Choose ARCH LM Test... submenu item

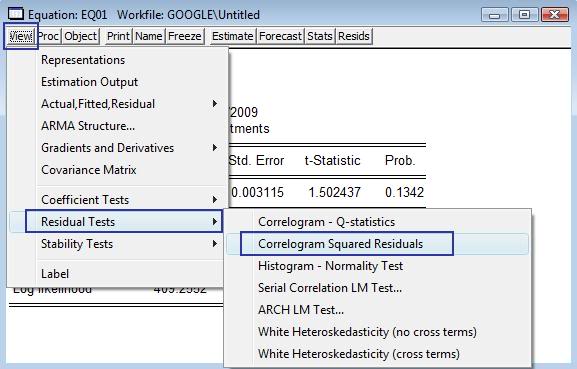click(x=378, y=310)
